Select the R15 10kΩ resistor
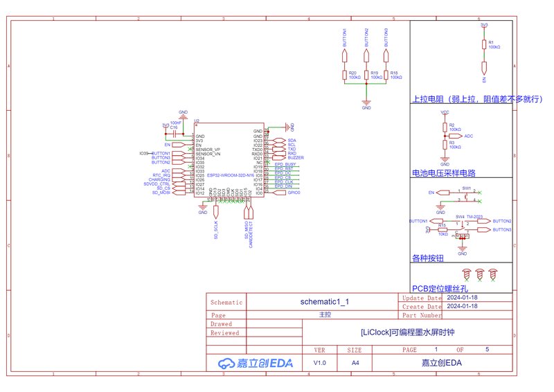 tap(443, 230)
